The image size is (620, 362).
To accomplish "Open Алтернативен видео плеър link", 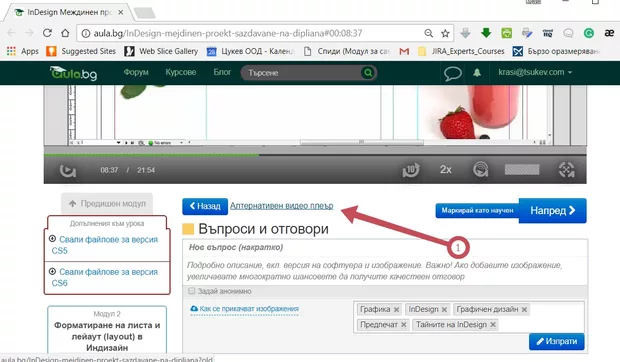I will coord(282,206).
